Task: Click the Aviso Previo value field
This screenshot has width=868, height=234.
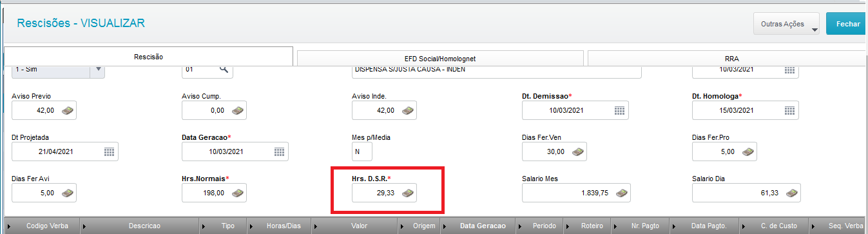Action: click(x=44, y=111)
